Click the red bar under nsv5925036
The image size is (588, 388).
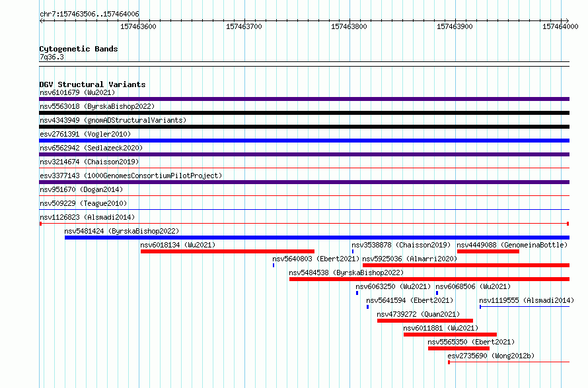[466, 265]
